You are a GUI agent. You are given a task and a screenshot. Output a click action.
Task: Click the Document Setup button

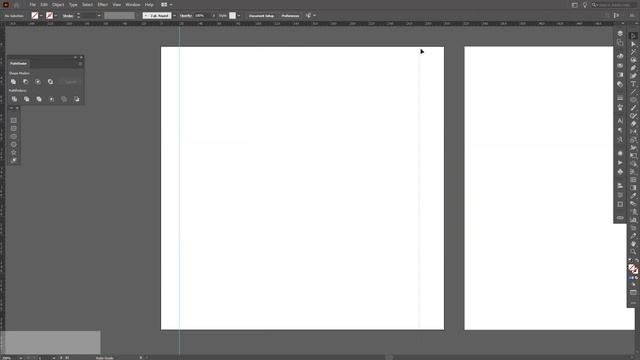261,16
